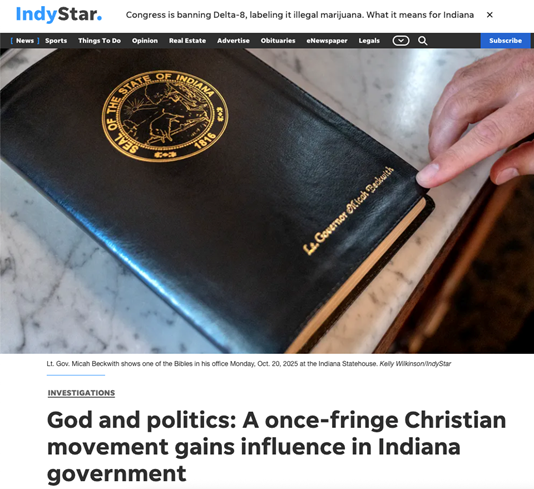Image resolution: width=534 pixels, height=489 pixels.
Task: Navigate to Real Estate
Action: [x=187, y=41]
